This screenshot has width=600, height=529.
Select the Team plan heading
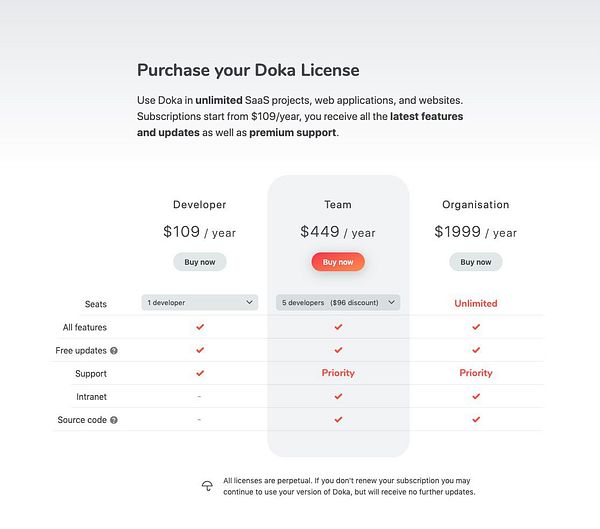(338, 204)
